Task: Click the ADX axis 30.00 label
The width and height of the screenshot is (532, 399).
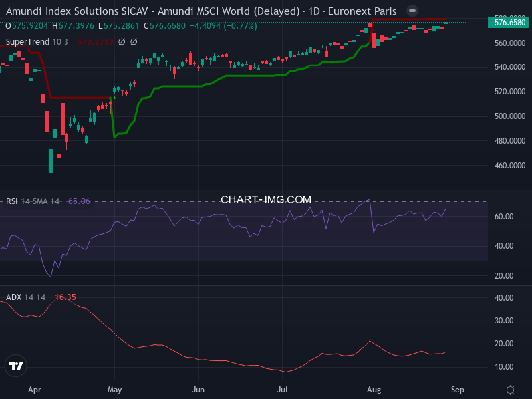Action: [504, 321]
